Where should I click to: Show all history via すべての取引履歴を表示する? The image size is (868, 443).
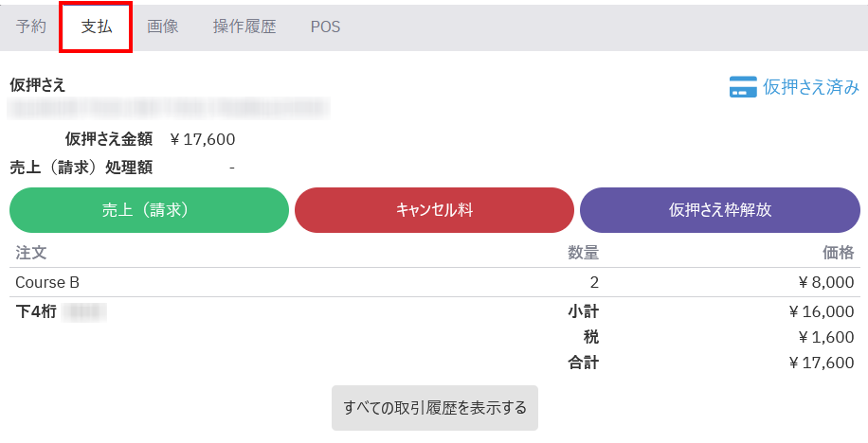point(435,408)
